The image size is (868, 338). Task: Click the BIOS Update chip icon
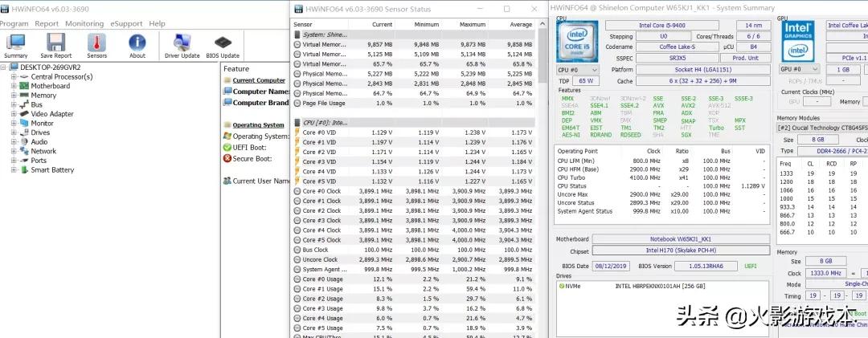223,46
